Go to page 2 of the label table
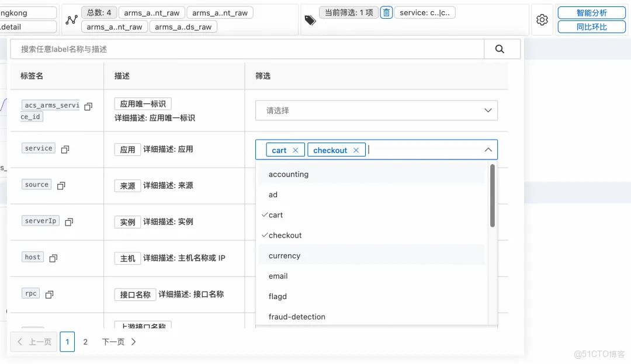Screen dimensions: 631x364 click(x=85, y=342)
